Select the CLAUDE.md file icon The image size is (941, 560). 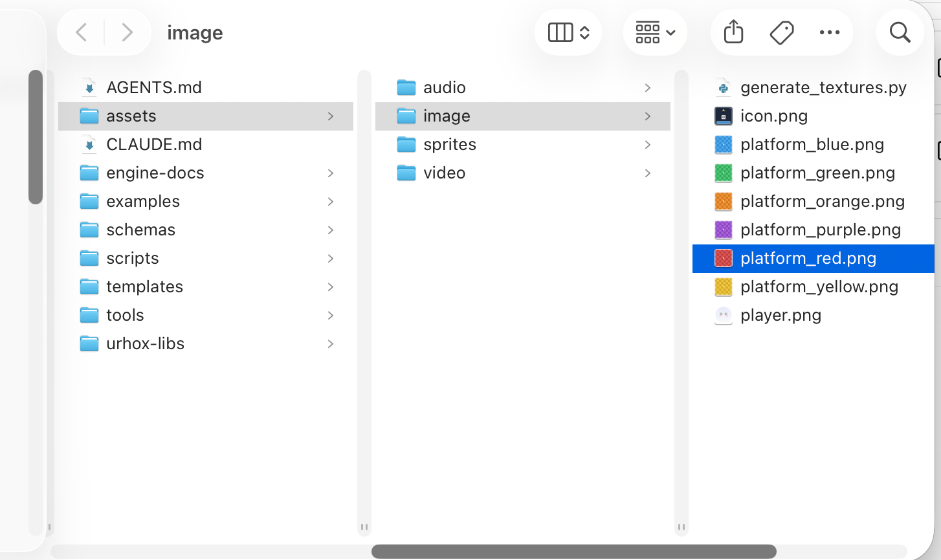[x=89, y=144]
